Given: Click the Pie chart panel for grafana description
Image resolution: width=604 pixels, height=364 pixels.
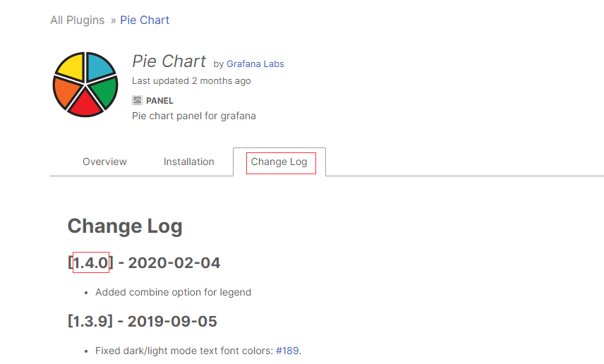Looking at the screenshot, I should pos(193,116).
